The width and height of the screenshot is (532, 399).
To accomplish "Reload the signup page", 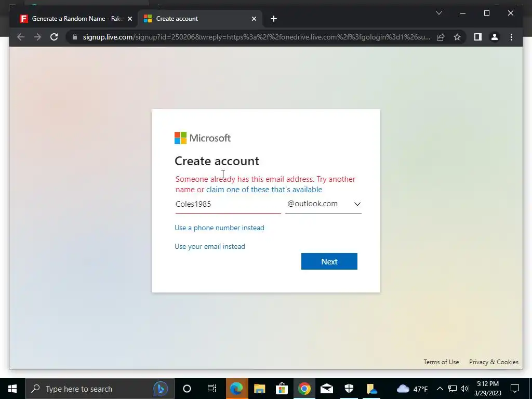I will point(54,37).
